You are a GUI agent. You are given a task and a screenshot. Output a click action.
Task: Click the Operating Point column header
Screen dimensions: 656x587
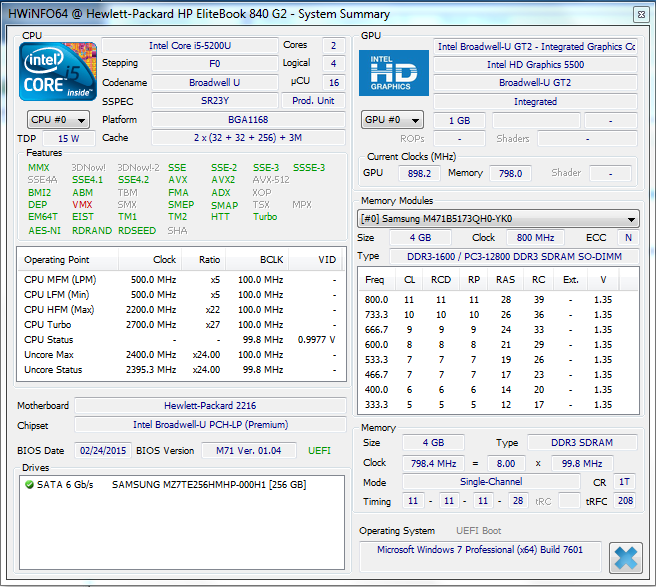click(68, 260)
